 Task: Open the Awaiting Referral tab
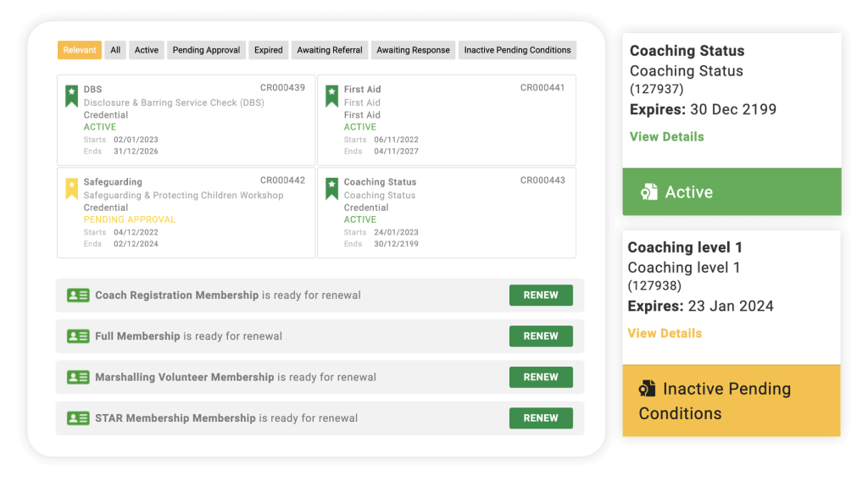pyautogui.click(x=330, y=50)
